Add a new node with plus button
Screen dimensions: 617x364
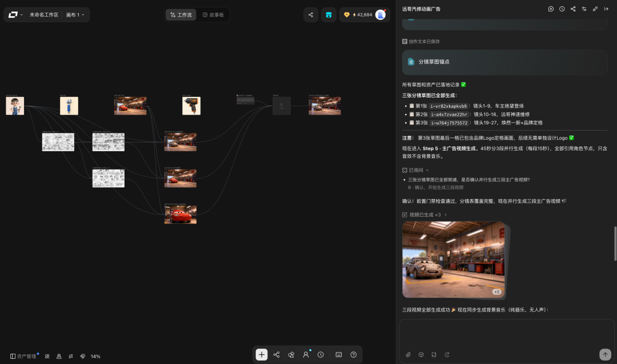[262, 354]
